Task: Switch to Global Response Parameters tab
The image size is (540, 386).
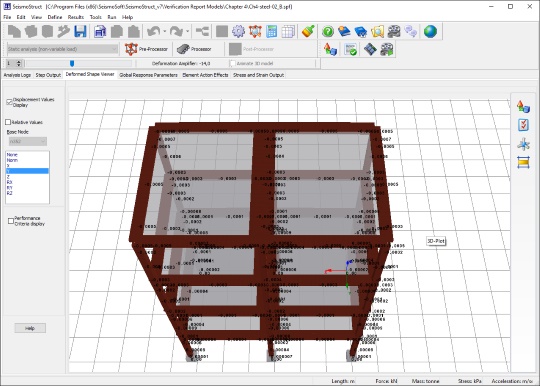Action: pos(148,75)
